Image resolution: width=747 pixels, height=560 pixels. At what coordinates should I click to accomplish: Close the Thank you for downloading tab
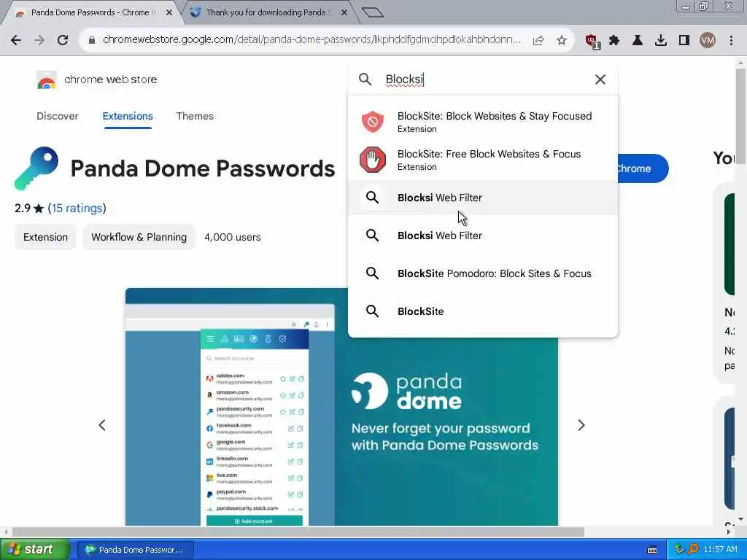click(x=344, y=12)
